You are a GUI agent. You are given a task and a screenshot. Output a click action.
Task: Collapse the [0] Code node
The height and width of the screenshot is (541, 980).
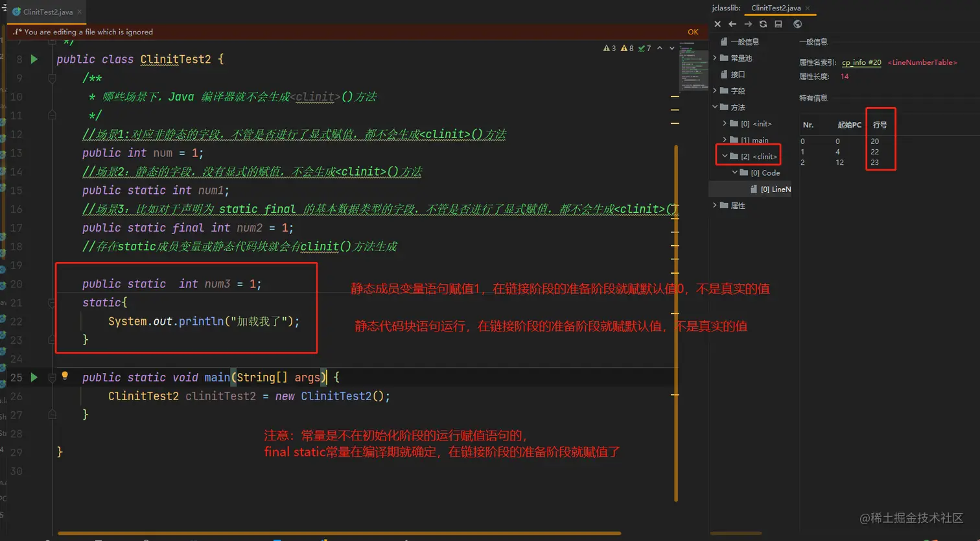tap(734, 173)
